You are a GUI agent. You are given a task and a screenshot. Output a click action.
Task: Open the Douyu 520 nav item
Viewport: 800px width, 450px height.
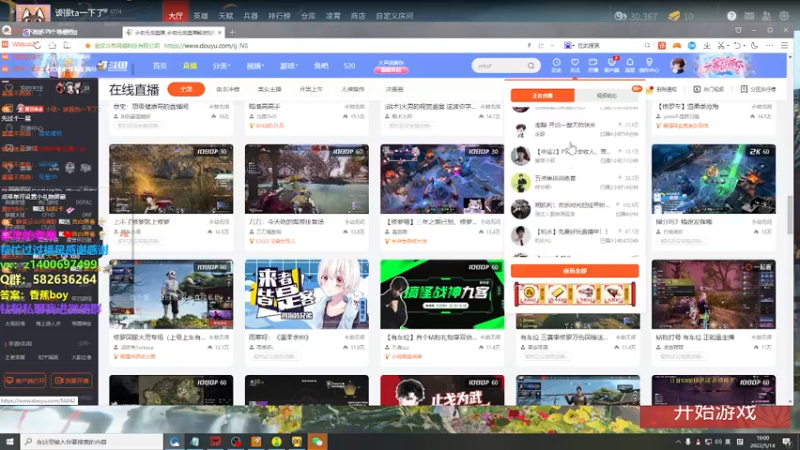349,66
